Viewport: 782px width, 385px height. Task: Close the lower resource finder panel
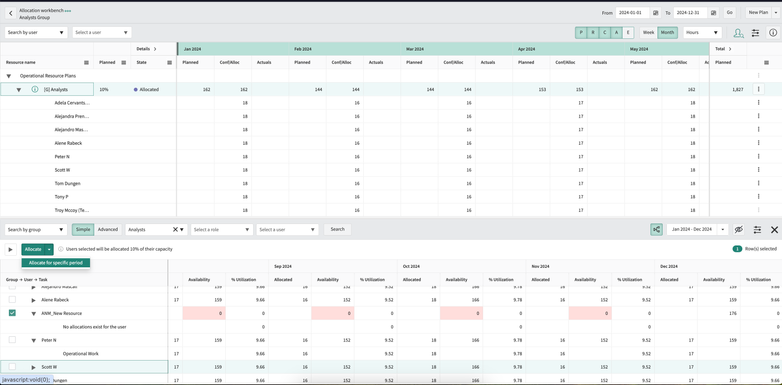[774, 229]
